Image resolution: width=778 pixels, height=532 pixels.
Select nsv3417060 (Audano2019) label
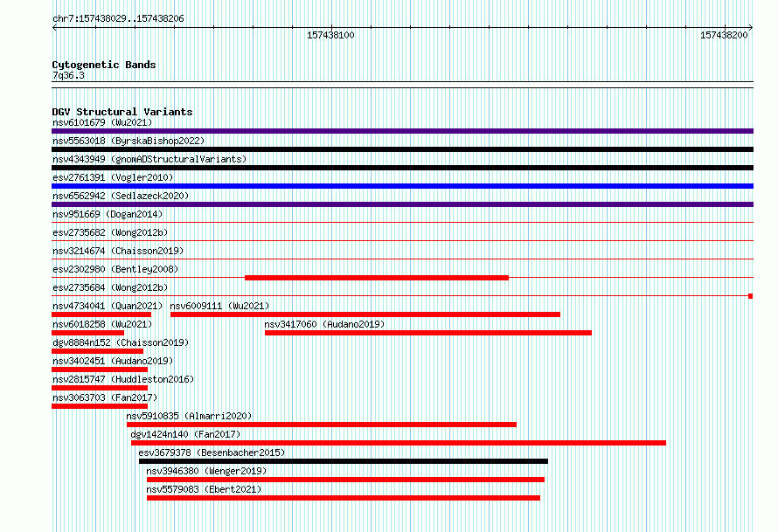point(324,324)
